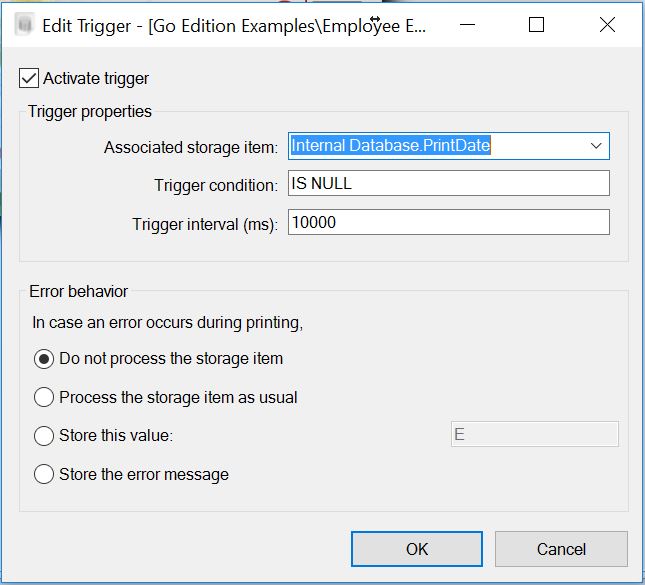The width and height of the screenshot is (645, 585).
Task: Click the 'In case an error occurs during printing,' text
Action: coord(168,323)
